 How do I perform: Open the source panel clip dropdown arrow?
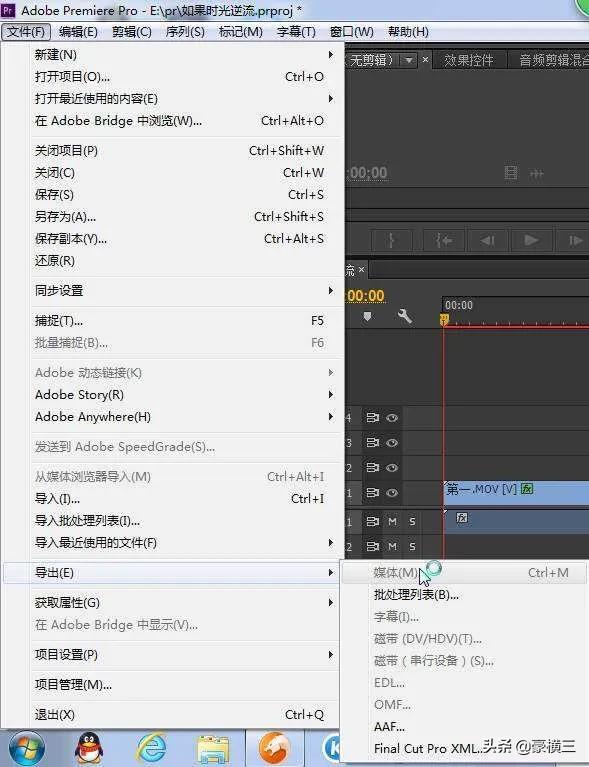coord(408,60)
